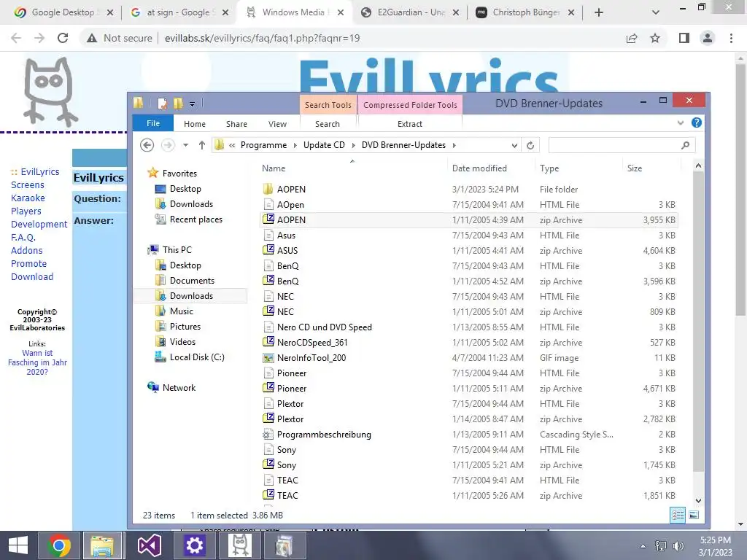The image size is (747, 560).
Task: Open the File ribbon tab
Action: coord(153,123)
